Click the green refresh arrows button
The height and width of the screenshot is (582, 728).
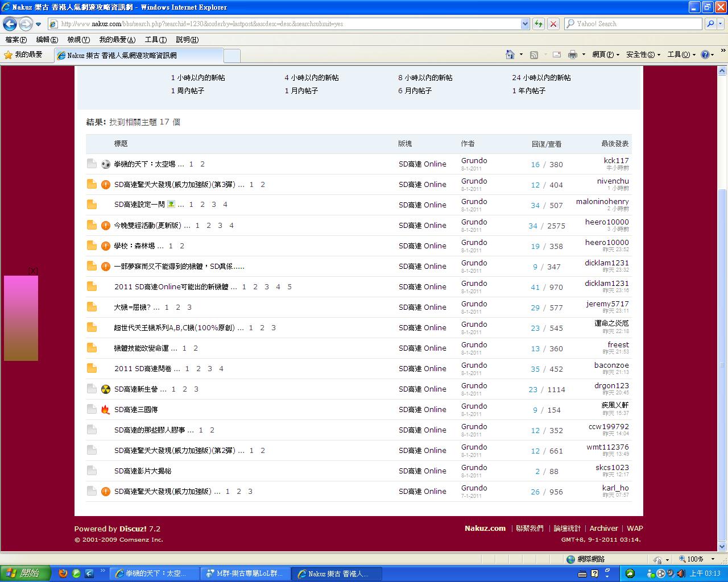(x=538, y=24)
